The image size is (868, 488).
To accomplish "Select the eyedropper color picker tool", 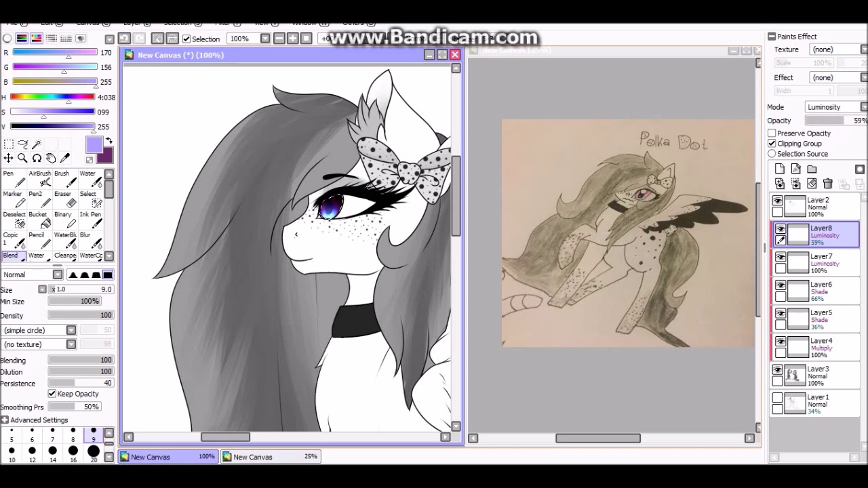I will click(65, 158).
